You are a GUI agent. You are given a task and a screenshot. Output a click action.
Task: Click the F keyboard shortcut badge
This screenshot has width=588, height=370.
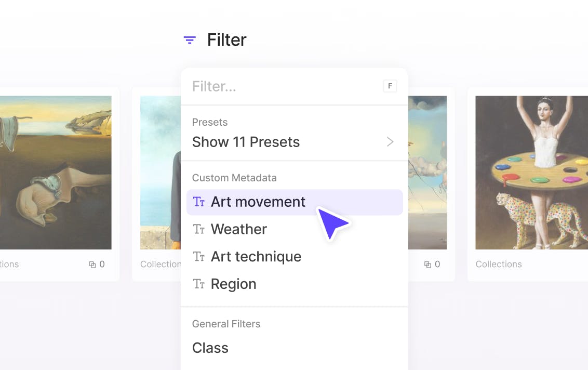click(x=390, y=86)
